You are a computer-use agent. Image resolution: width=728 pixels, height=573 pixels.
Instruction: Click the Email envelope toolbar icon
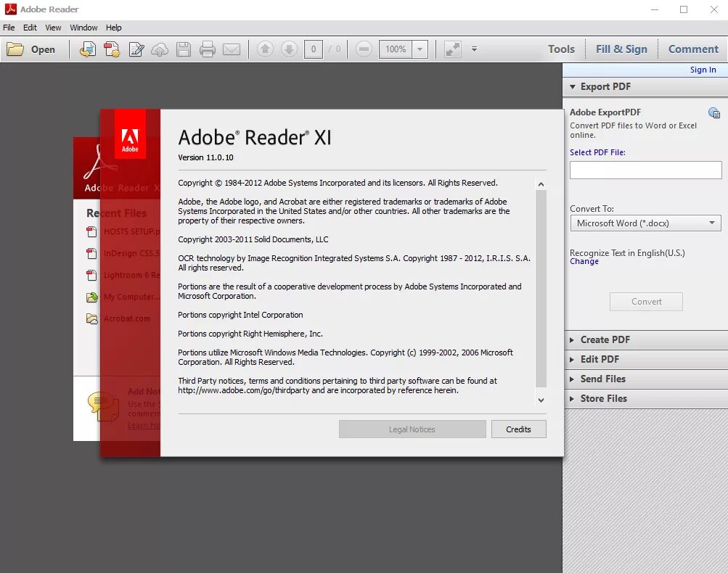tap(232, 49)
